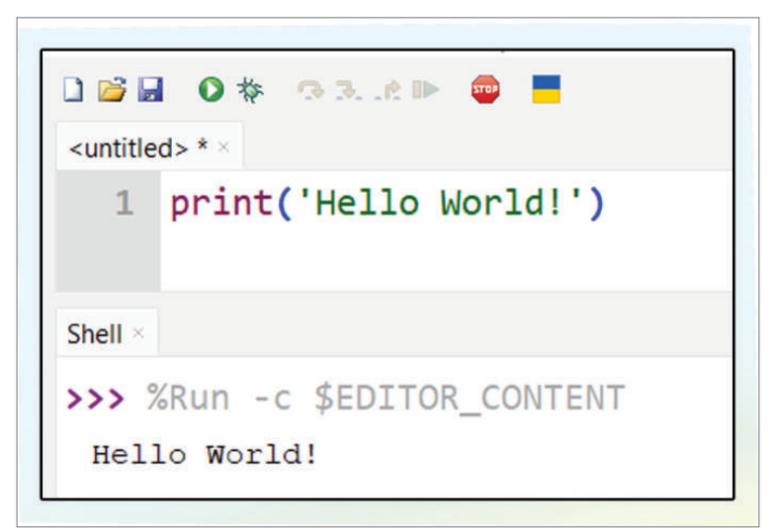This screenshot has height=532, width=780.
Task: Start debugging with the bug icon
Action: click(x=249, y=91)
